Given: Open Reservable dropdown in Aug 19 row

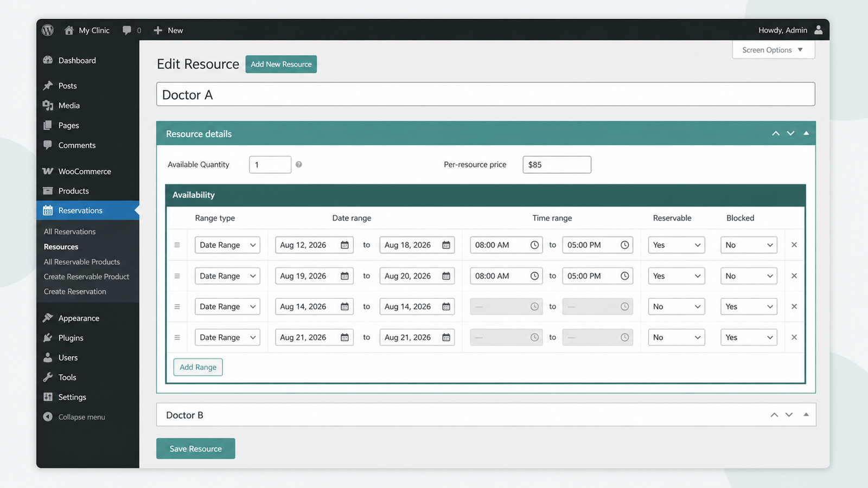Looking at the screenshot, I should pyautogui.click(x=676, y=276).
